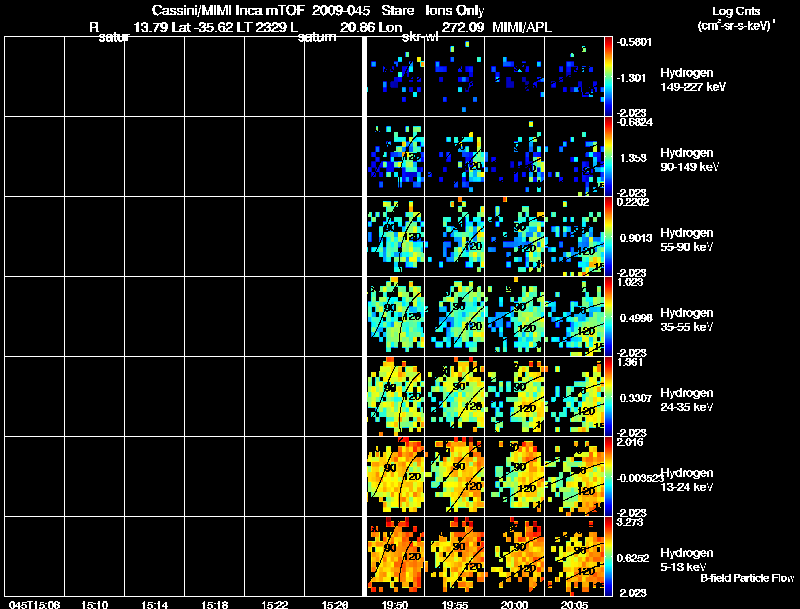
Task: Click the '045T15:06' time axis label
Action: tap(34, 605)
